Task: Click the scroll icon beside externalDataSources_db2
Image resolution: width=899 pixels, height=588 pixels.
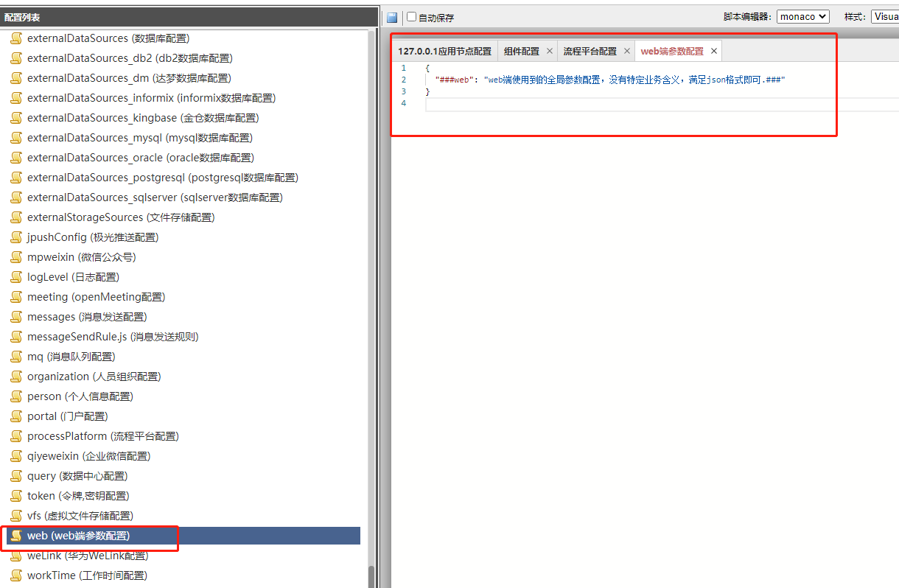Action: click(16, 58)
